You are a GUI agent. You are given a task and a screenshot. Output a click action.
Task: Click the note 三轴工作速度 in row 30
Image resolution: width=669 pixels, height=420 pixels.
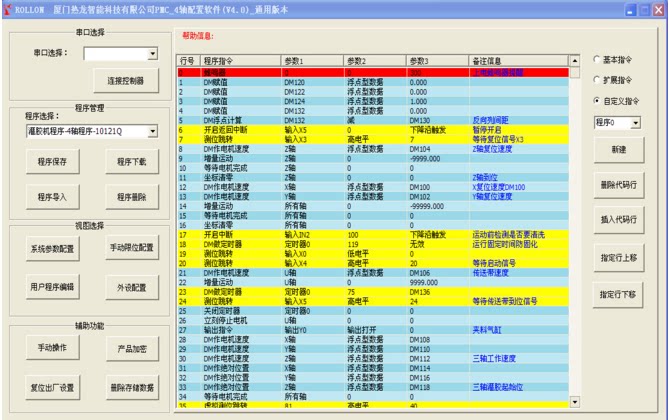pos(494,359)
